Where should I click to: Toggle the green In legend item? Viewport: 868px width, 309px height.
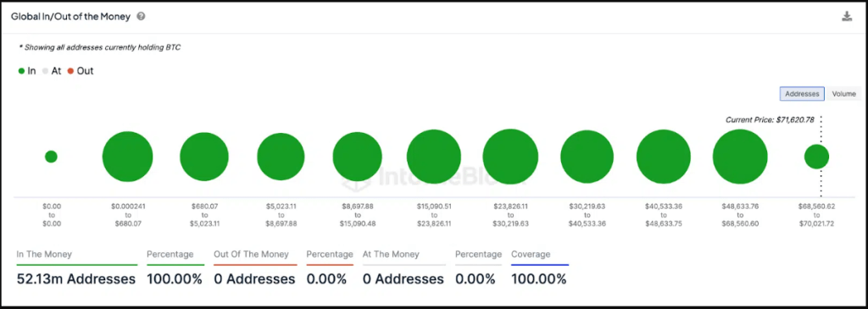tap(27, 71)
